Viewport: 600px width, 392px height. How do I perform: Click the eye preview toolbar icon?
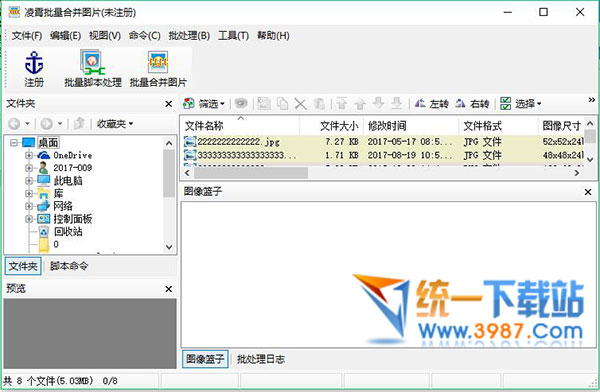241,103
